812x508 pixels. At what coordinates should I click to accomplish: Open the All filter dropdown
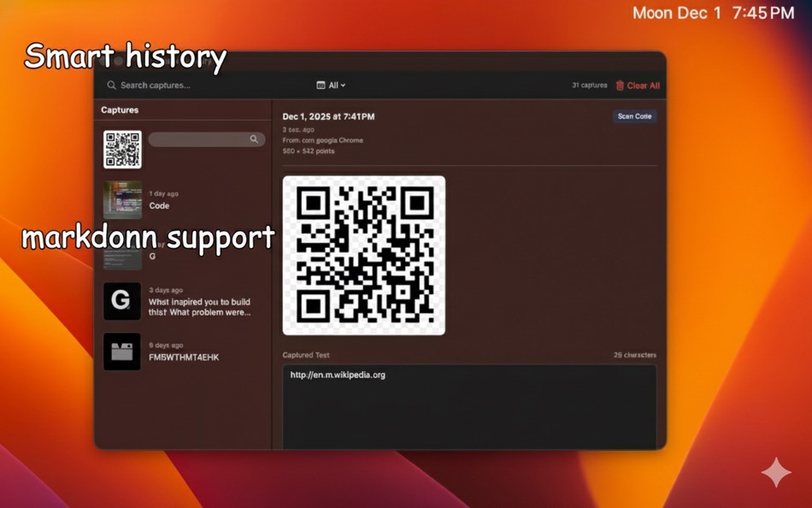tap(332, 86)
